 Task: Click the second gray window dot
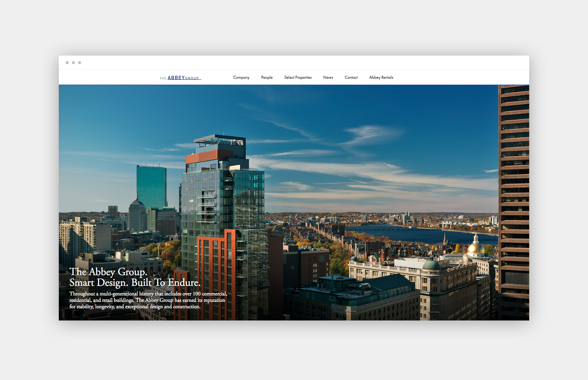tap(73, 62)
